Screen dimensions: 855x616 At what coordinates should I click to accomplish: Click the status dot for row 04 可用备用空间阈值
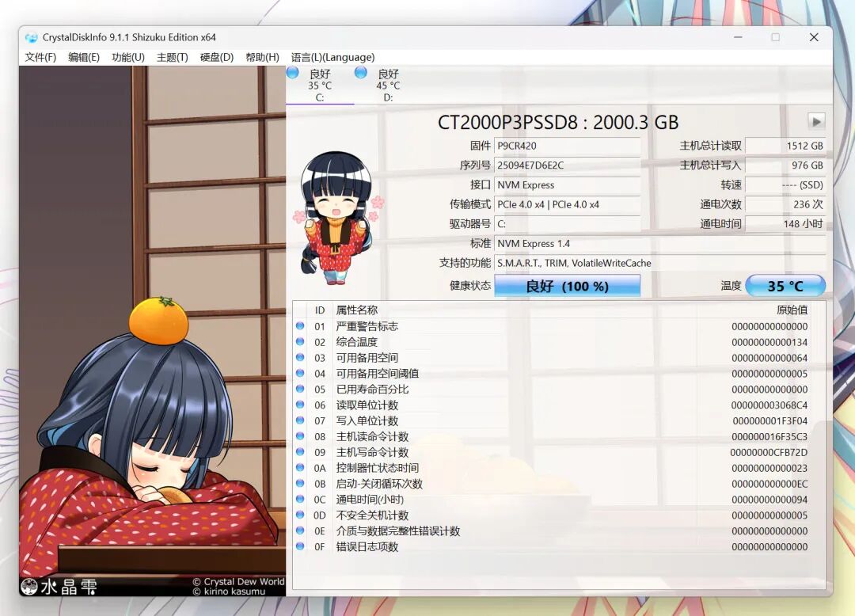click(300, 374)
